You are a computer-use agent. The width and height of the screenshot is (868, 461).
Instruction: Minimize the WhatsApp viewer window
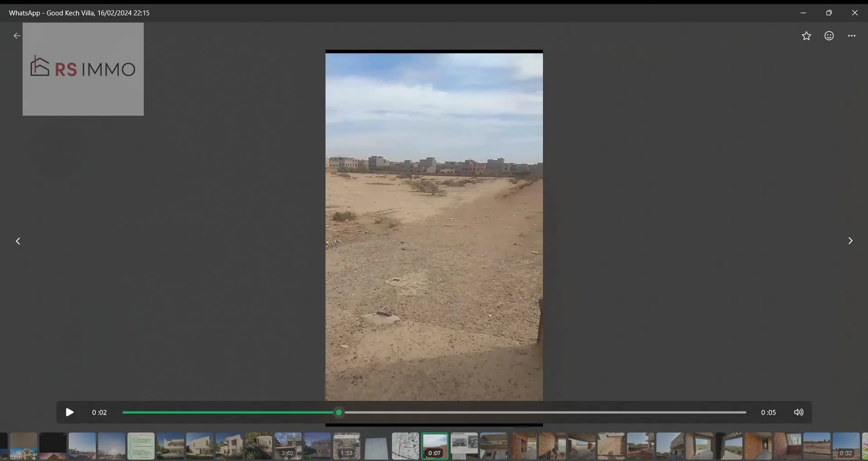coord(803,13)
